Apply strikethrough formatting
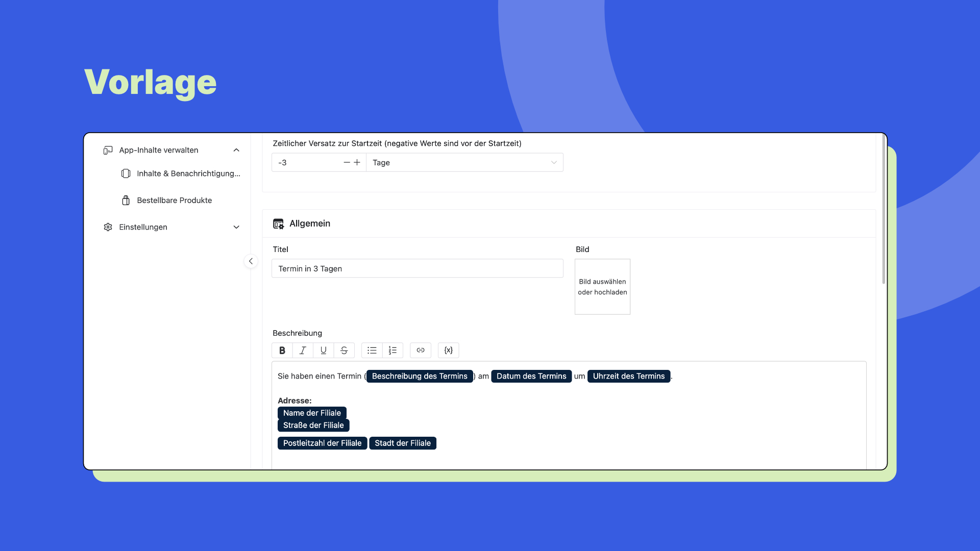The width and height of the screenshot is (980, 551). click(344, 350)
